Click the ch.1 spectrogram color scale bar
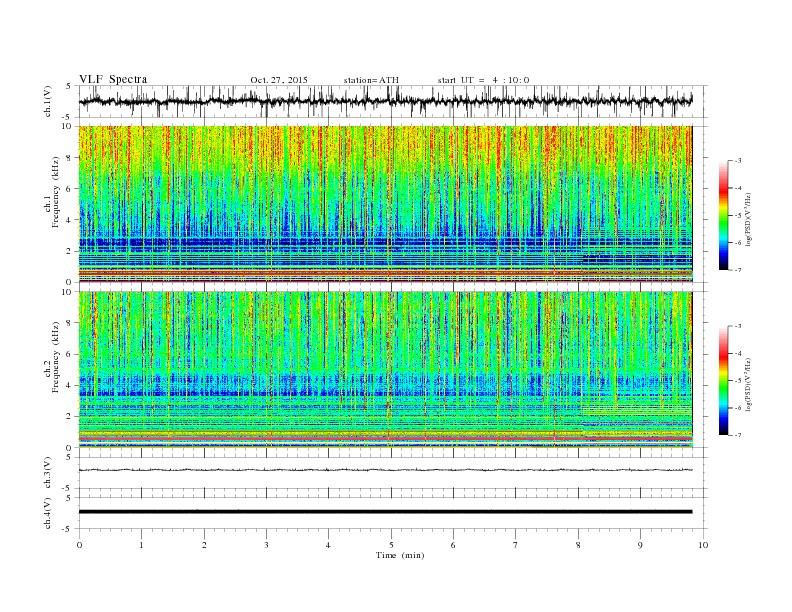 (723, 216)
